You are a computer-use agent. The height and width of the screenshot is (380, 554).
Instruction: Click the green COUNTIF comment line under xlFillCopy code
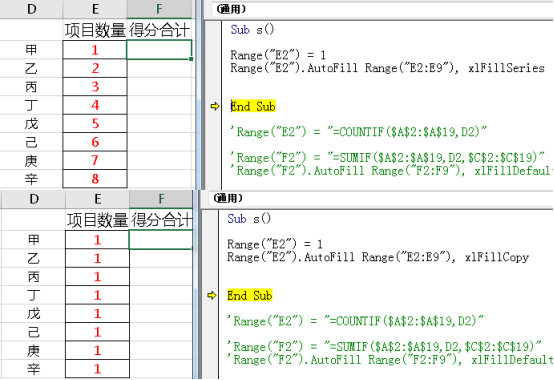(355, 321)
